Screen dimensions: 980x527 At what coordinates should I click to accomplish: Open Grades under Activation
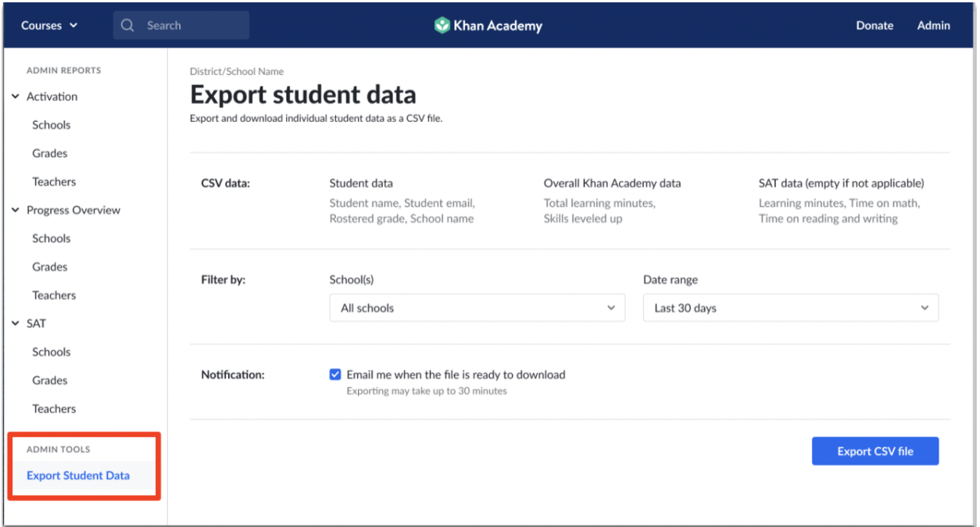click(x=50, y=153)
